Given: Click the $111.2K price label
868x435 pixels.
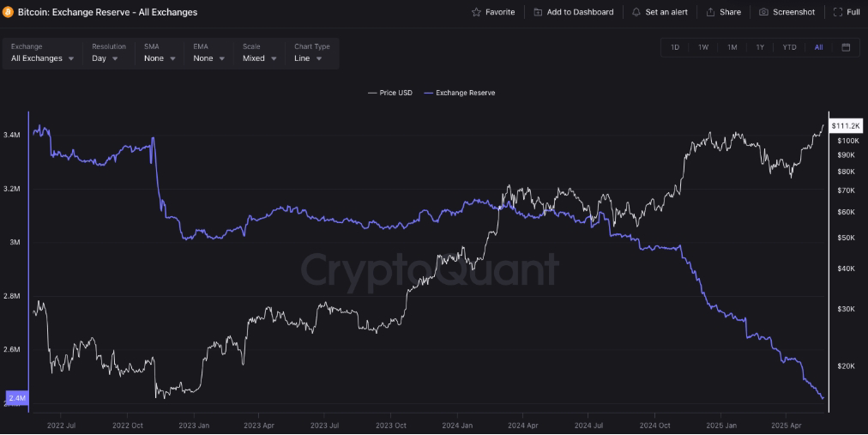Looking at the screenshot, I should tap(846, 126).
